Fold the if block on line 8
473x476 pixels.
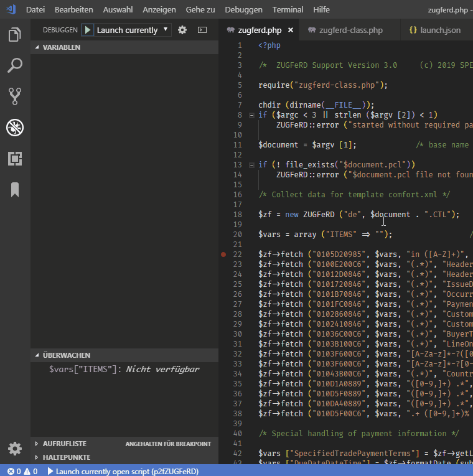251,115
